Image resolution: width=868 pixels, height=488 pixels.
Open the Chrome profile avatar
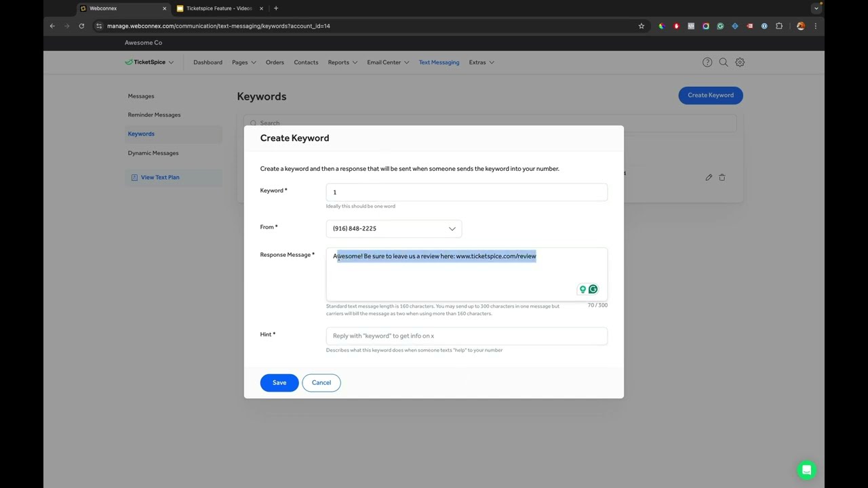coord(801,26)
